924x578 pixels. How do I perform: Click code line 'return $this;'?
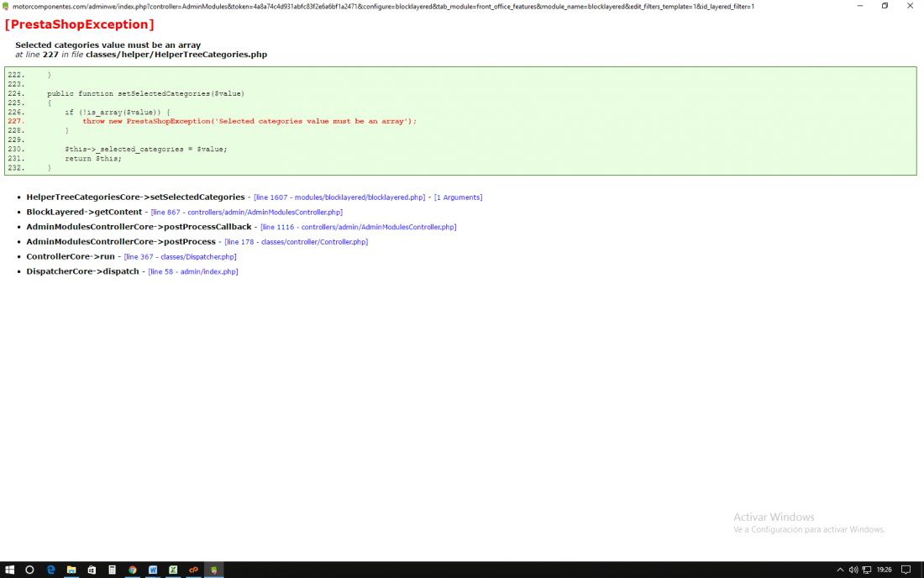(x=93, y=159)
